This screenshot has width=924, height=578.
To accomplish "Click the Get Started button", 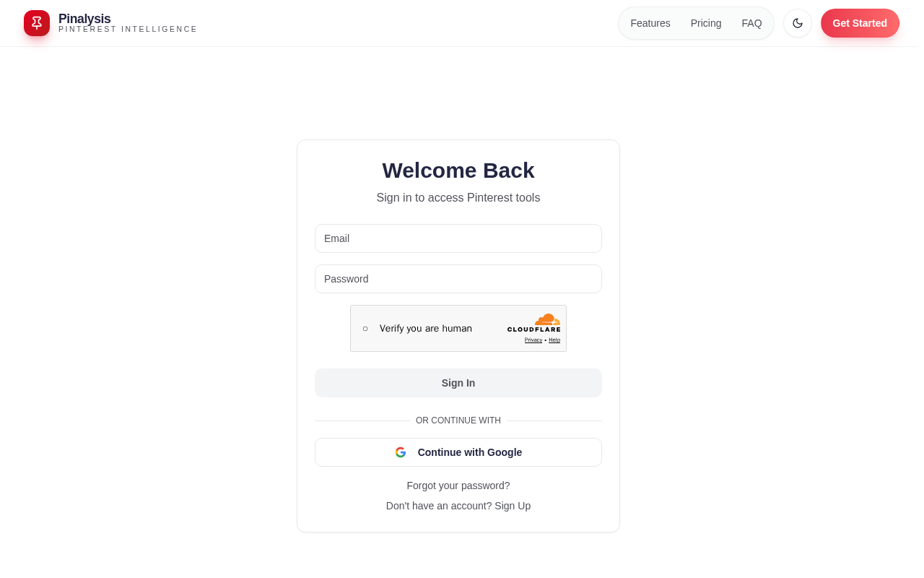I will 860,23.
